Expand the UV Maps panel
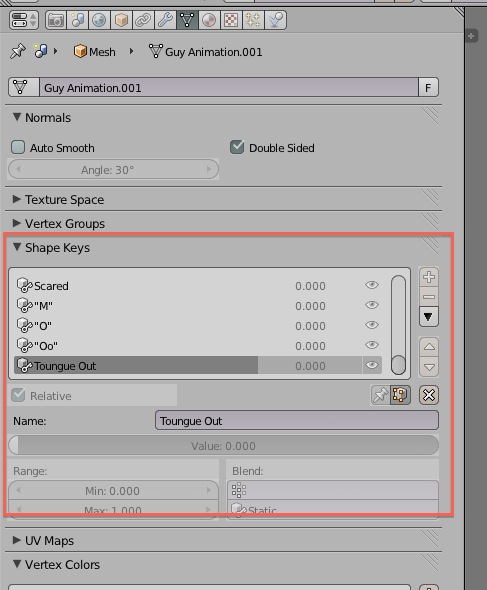The image size is (487, 590). click(x=43, y=541)
